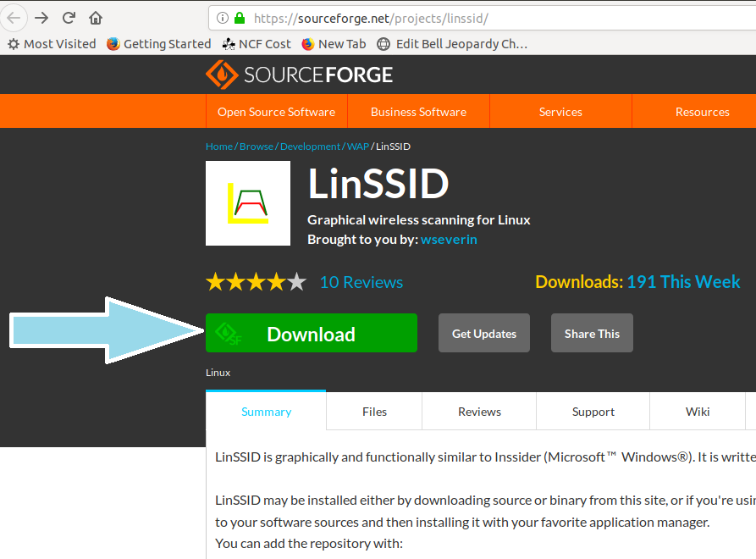The image size is (756, 559).
Task: Click the Share This button
Action: click(592, 333)
